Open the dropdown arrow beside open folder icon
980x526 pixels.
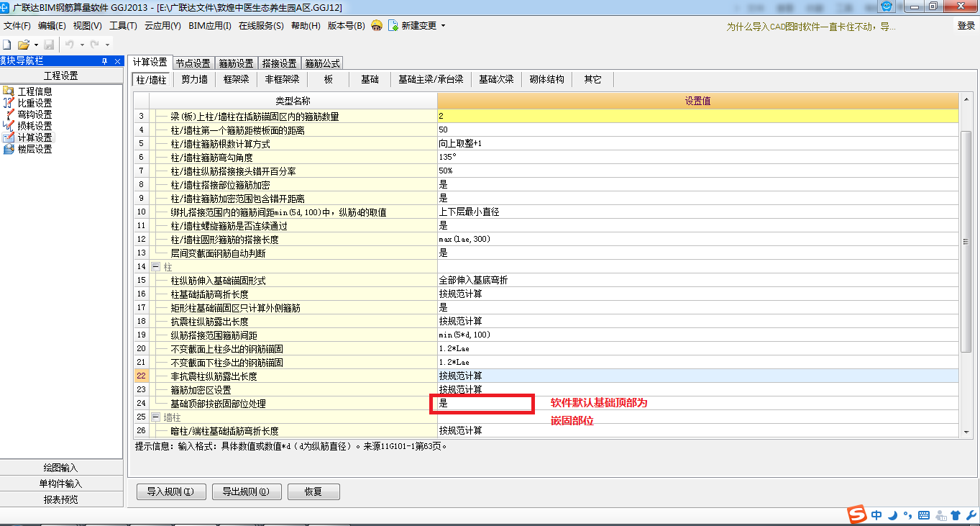pos(35,45)
